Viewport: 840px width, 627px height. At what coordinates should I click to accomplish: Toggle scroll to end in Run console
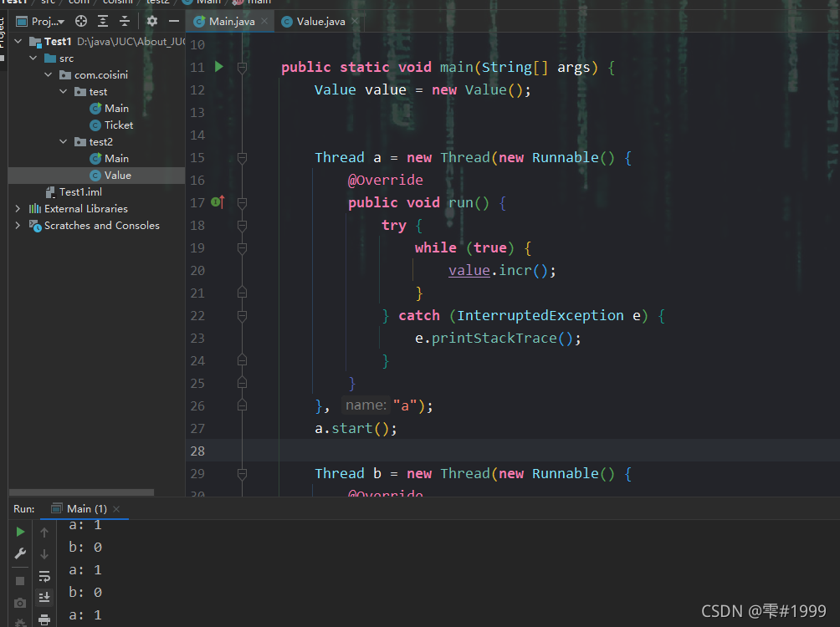44,596
